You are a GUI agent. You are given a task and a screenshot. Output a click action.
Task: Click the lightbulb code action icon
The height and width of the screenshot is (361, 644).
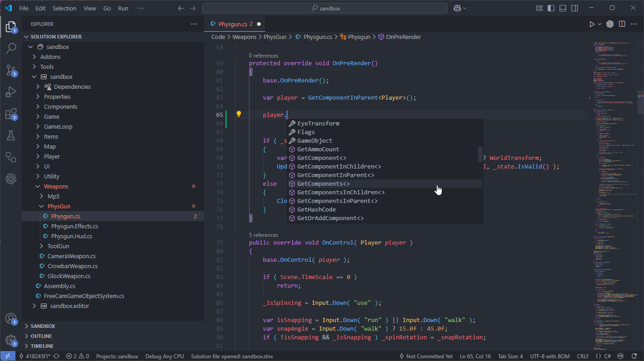click(239, 115)
